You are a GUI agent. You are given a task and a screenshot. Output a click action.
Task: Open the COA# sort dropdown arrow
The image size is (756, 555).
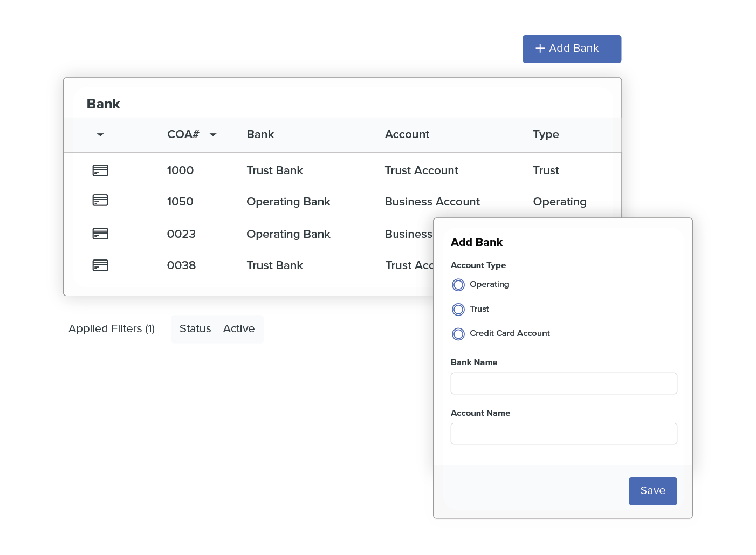point(213,134)
